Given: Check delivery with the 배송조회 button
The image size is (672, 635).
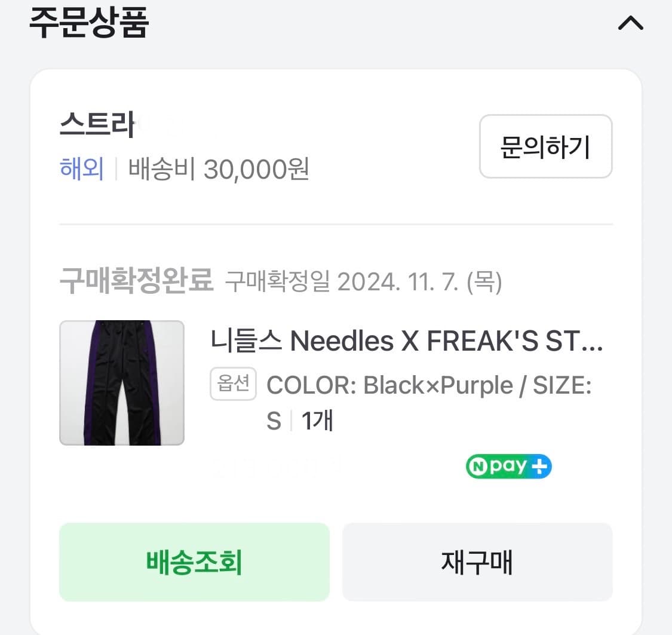Looking at the screenshot, I should point(194,562).
